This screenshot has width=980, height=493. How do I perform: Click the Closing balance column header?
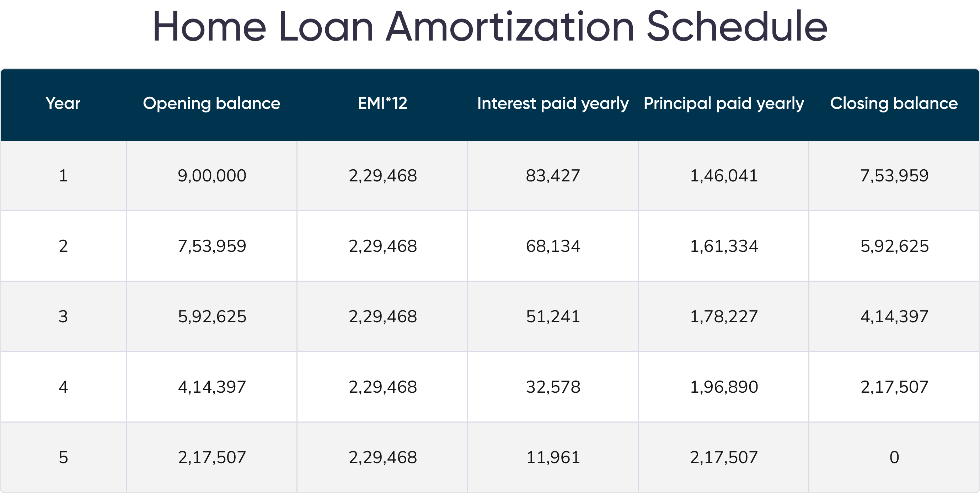(894, 103)
